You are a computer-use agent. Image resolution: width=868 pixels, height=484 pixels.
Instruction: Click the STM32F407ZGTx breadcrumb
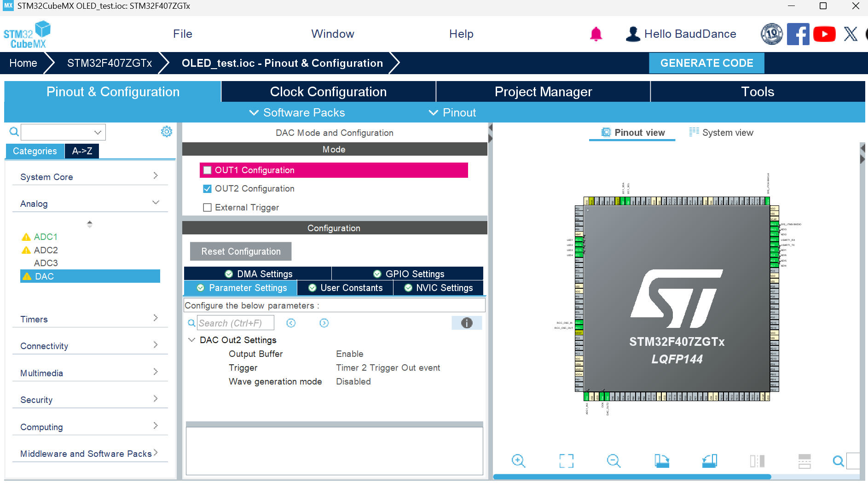tap(110, 63)
